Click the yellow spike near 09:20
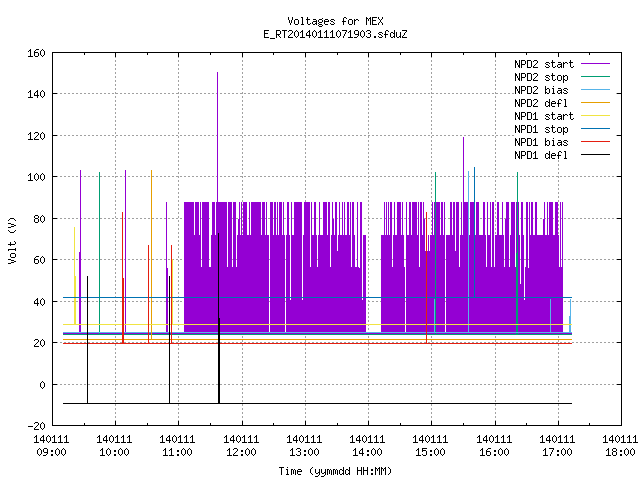The image size is (640, 480). (74, 276)
